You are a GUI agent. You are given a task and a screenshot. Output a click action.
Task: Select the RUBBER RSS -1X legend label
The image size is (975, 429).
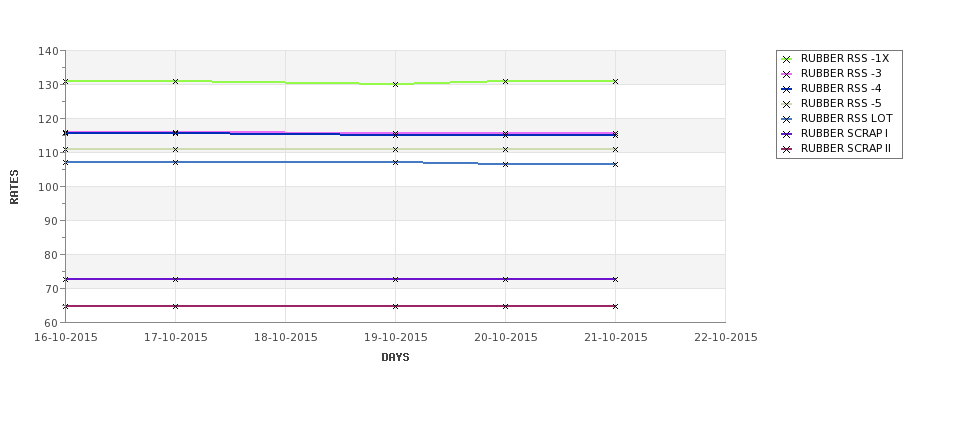click(x=844, y=58)
